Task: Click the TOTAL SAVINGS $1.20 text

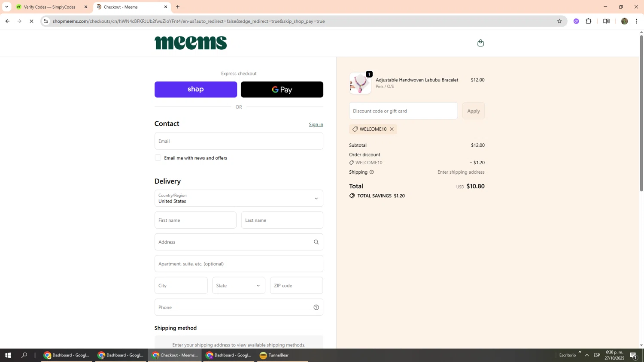Action: (x=381, y=196)
